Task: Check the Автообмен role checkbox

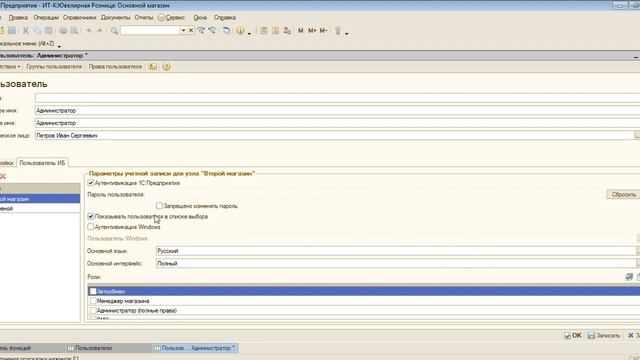Action: (93, 291)
